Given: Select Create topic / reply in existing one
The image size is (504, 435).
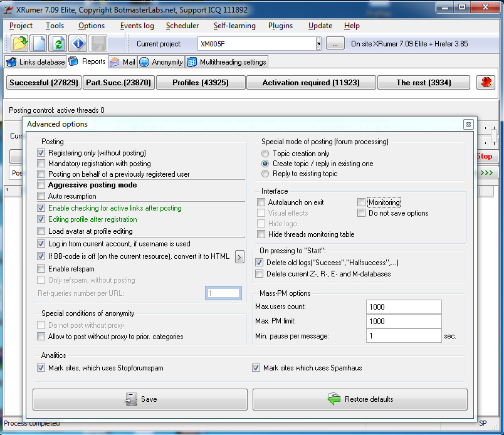Looking at the screenshot, I should (265, 164).
